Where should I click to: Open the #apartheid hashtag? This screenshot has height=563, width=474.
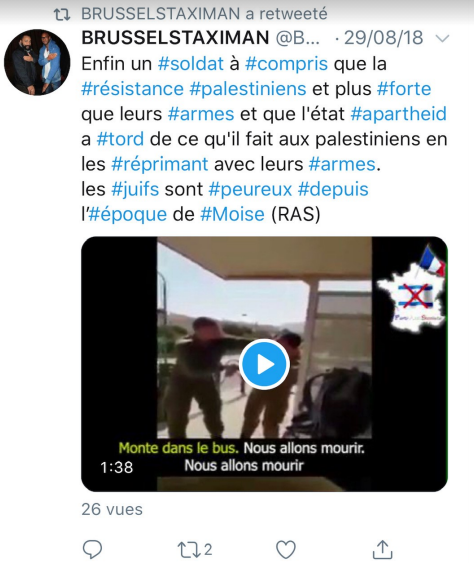[399, 114]
